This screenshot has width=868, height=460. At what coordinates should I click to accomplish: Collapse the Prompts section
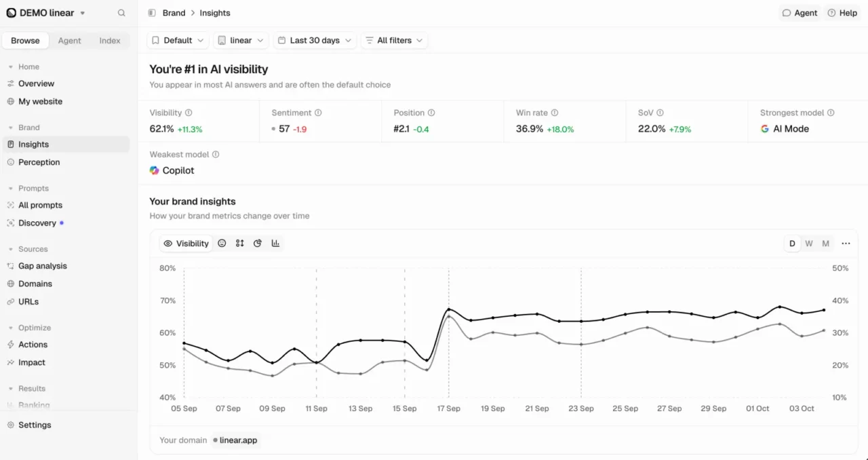coord(28,189)
